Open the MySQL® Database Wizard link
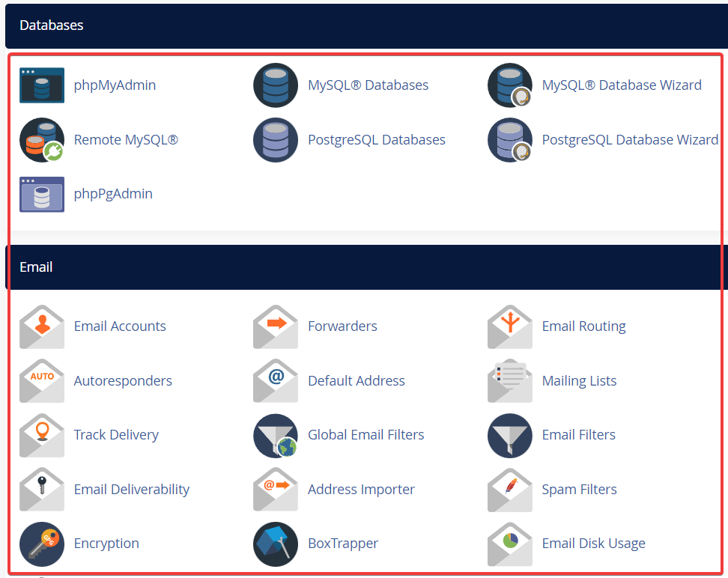Viewport: 728px width, 578px height. click(x=622, y=85)
